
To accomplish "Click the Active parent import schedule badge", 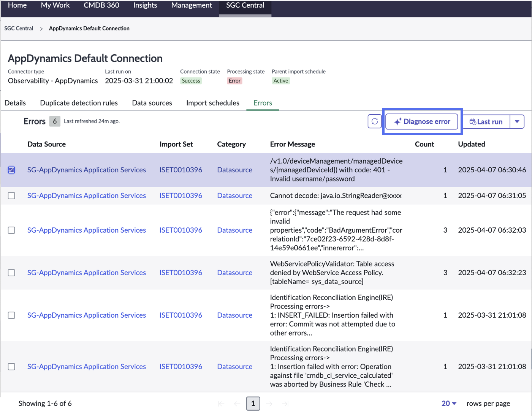I will [281, 81].
